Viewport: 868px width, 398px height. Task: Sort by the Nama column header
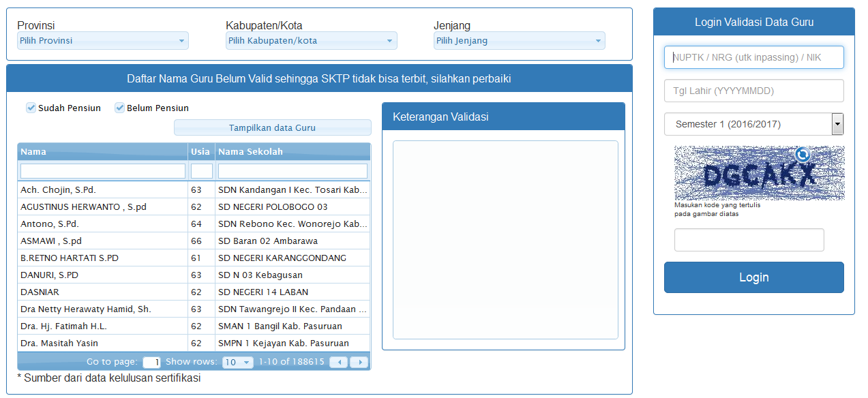tap(102, 151)
